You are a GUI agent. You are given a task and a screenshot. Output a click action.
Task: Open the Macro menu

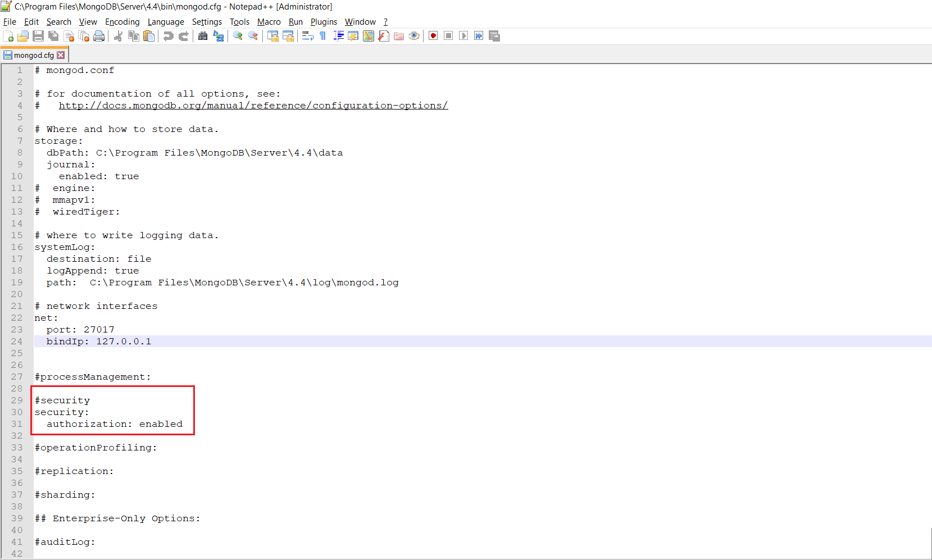(x=269, y=22)
